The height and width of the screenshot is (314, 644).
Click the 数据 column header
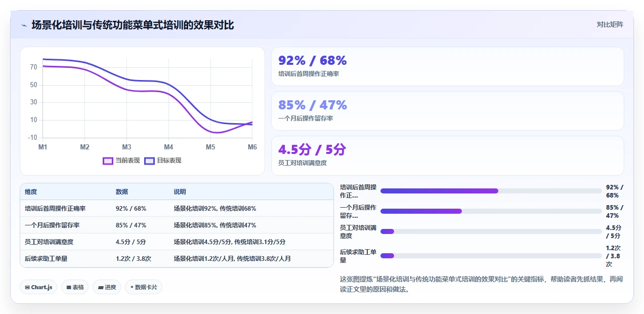coord(122,192)
